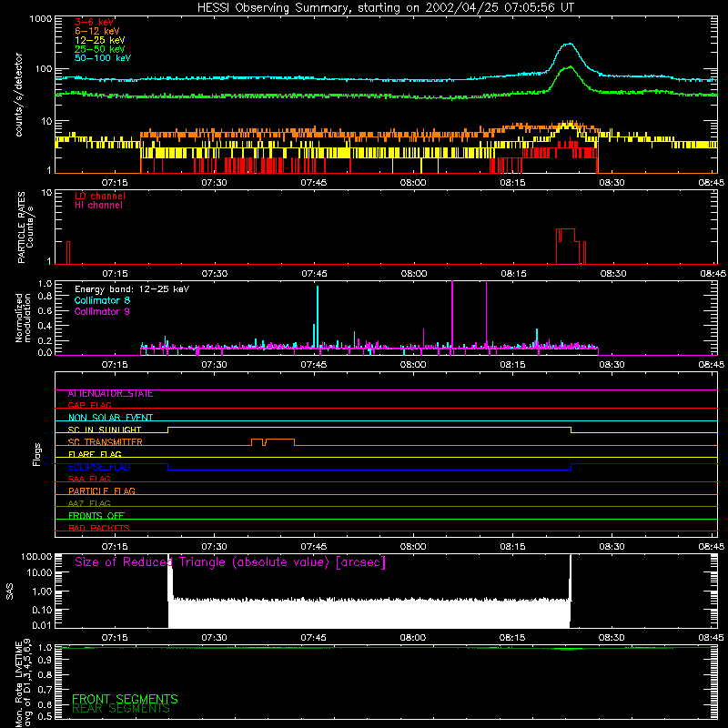
Task: Click the LO channel legend label
Action: 100,197
